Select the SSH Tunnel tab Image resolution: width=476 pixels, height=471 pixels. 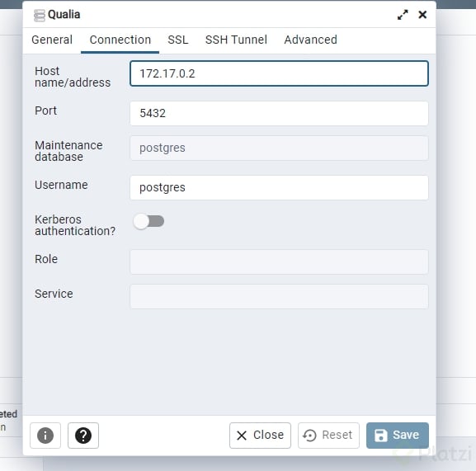(236, 40)
